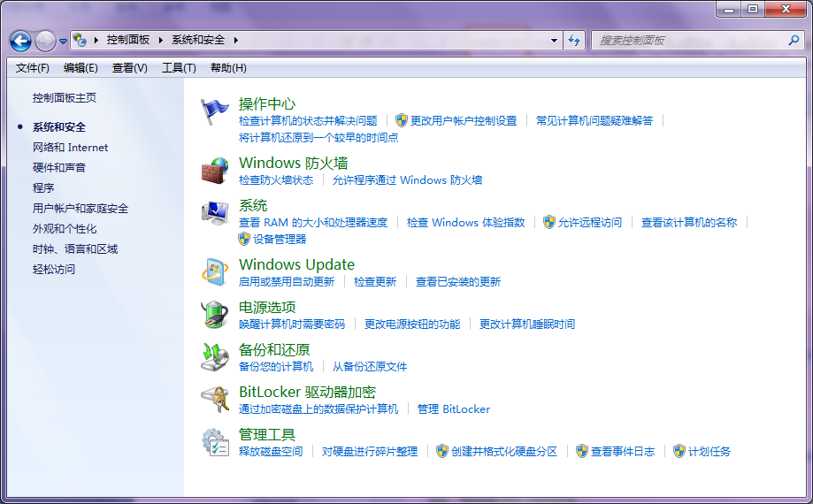Click 检查计算机的状态并解决问题 link
Viewport: 813px width, 504px height.
[x=308, y=120]
